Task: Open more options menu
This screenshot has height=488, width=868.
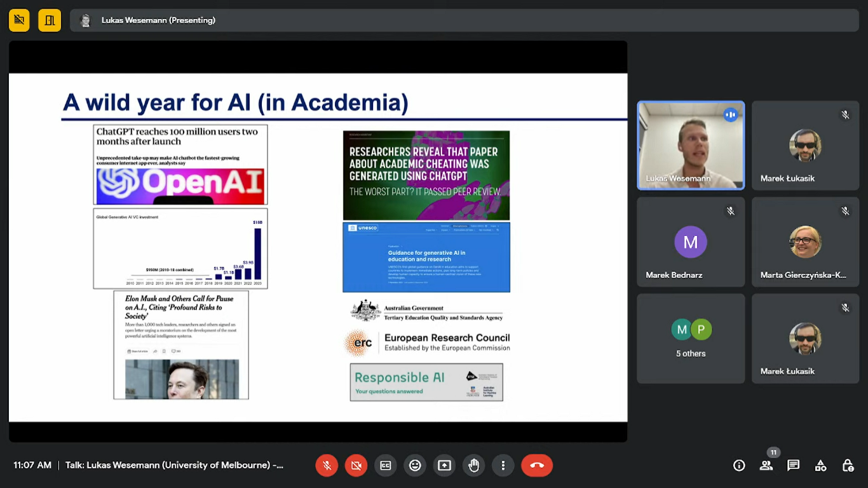Action: point(503,466)
